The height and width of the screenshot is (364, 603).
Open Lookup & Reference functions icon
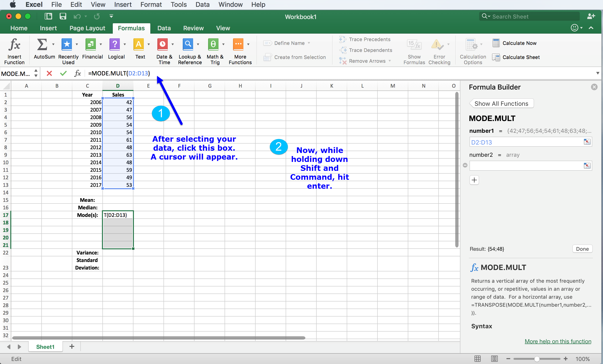coord(188,45)
